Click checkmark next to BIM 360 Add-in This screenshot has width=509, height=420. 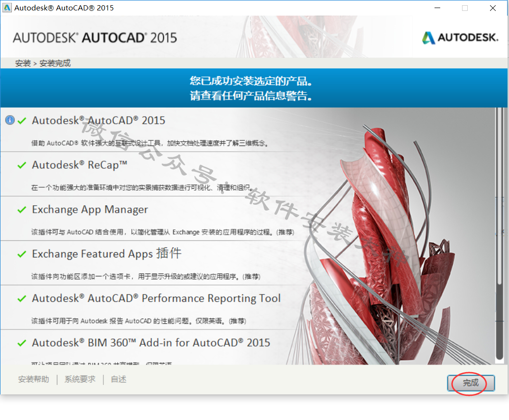(x=22, y=343)
